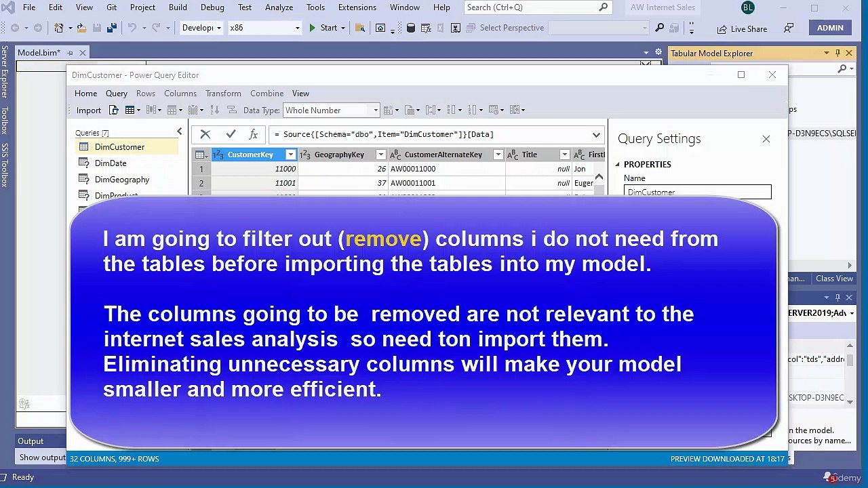Screen dimensions: 868x488
Task: Click the New Project toolbar icon
Action: tap(59, 28)
